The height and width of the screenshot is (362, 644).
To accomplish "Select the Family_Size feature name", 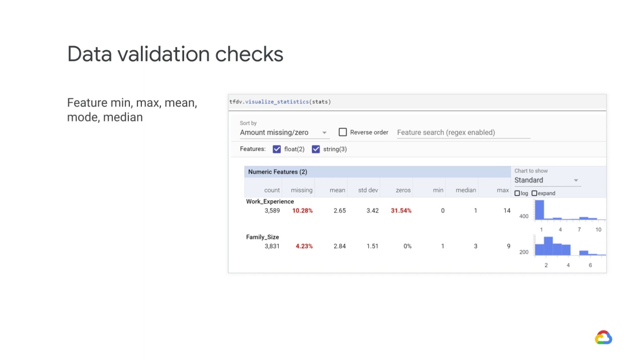I will pyautogui.click(x=262, y=237).
